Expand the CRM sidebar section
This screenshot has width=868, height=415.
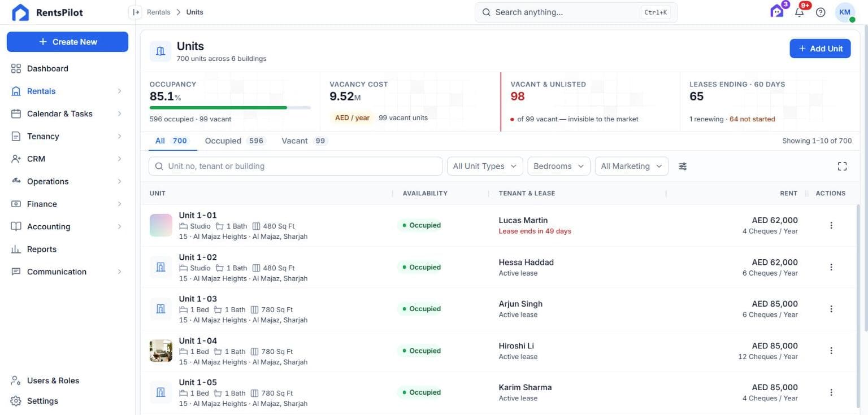[x=67, y=159]
